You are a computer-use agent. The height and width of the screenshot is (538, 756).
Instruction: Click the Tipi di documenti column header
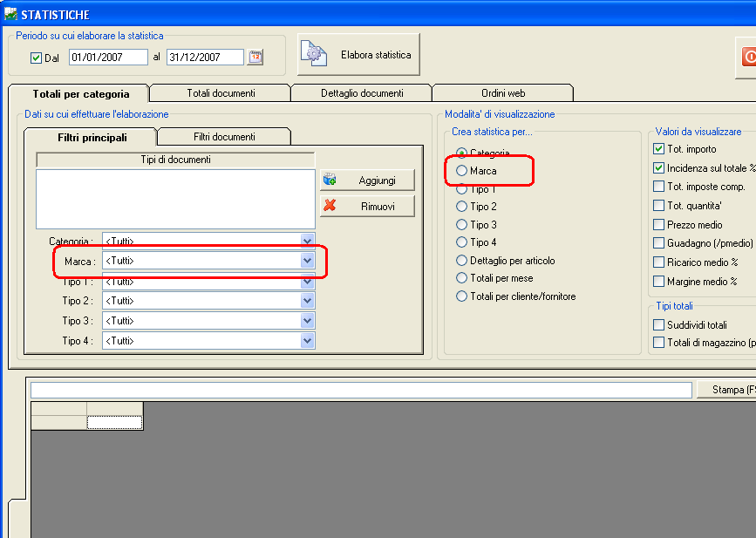pos(175,160)
